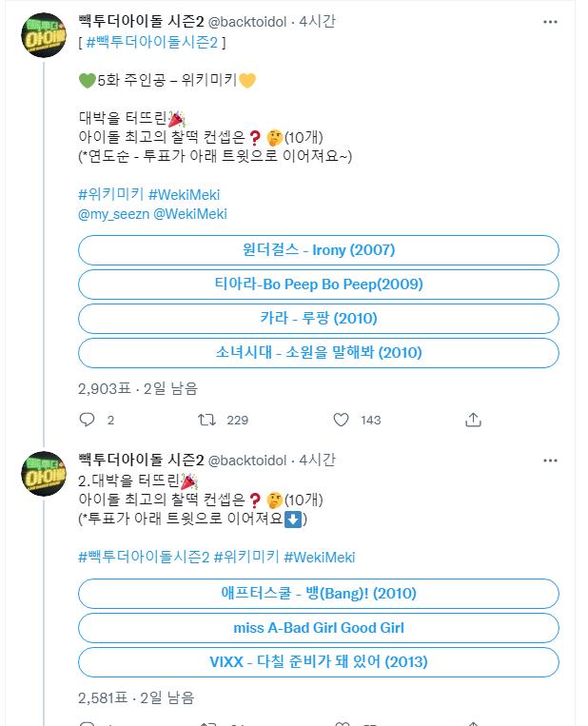Open the @my_seezn mention link

click(114, 214)
